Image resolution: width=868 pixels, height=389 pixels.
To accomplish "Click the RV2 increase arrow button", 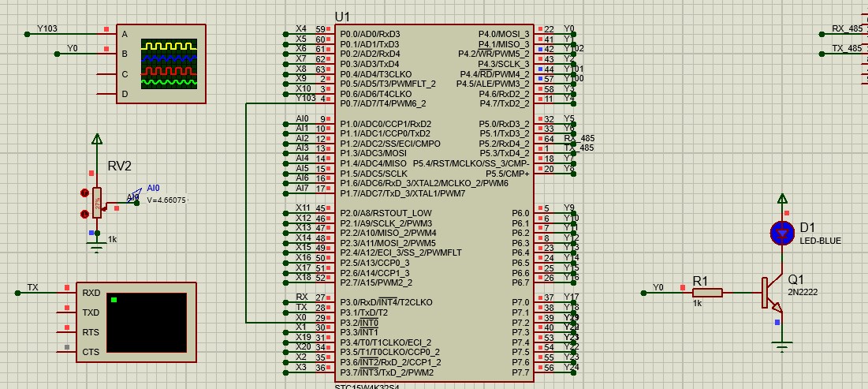I will tap(84, 193).
